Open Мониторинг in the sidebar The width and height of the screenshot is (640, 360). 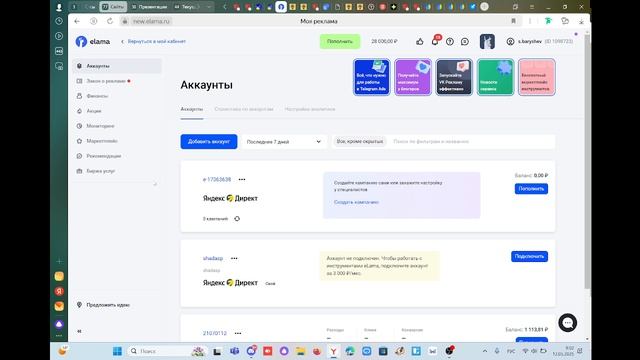pyautogui.click(x=100, y=126)
